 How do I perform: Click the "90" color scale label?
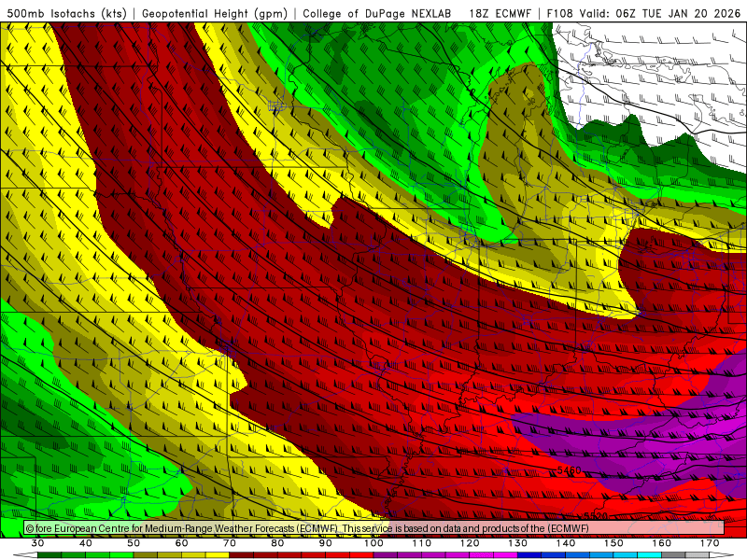[326, 543]
